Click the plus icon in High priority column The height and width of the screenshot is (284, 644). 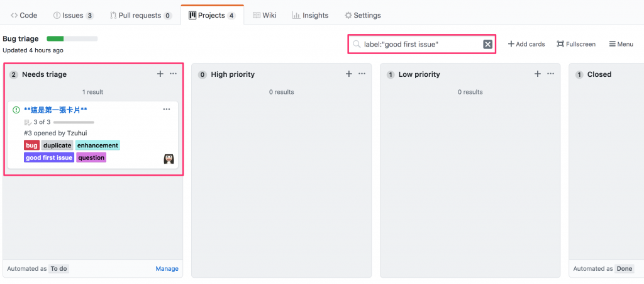[349, 74]
